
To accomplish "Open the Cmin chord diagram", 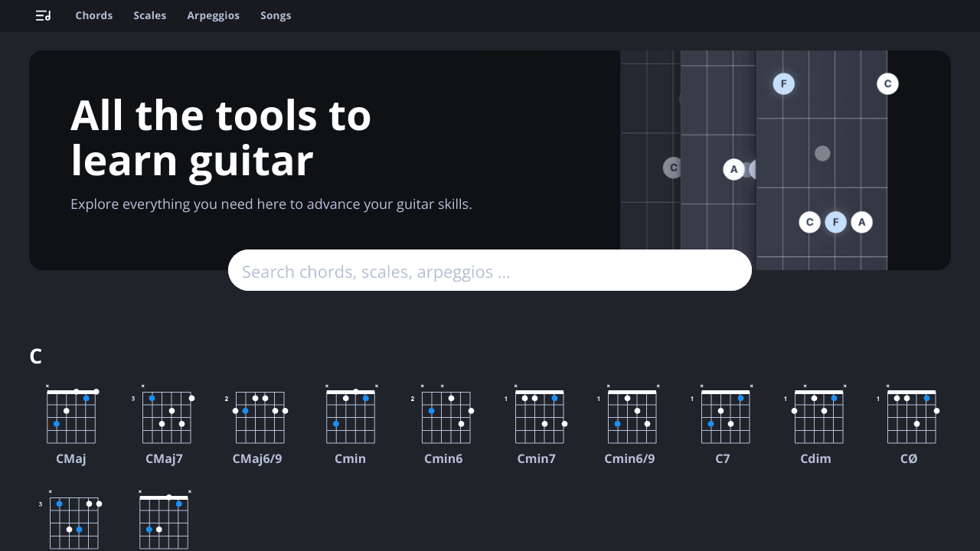I will [x=351, y=417].
